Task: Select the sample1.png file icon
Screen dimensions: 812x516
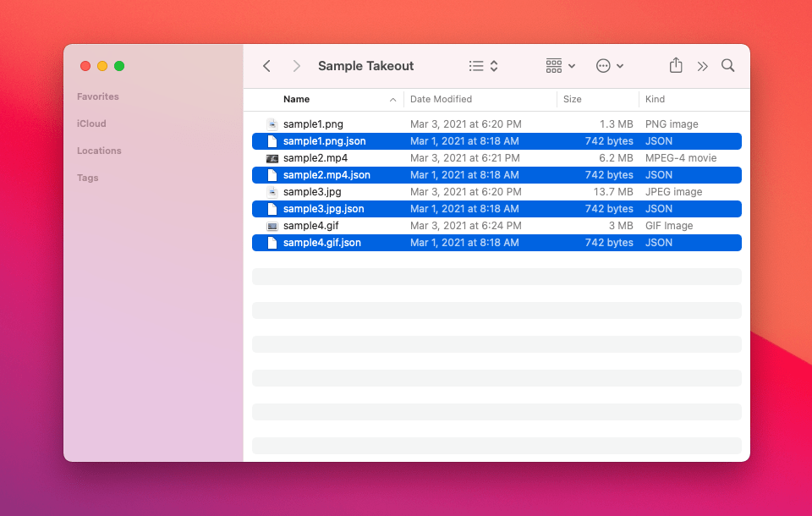Action: point(272,124)
